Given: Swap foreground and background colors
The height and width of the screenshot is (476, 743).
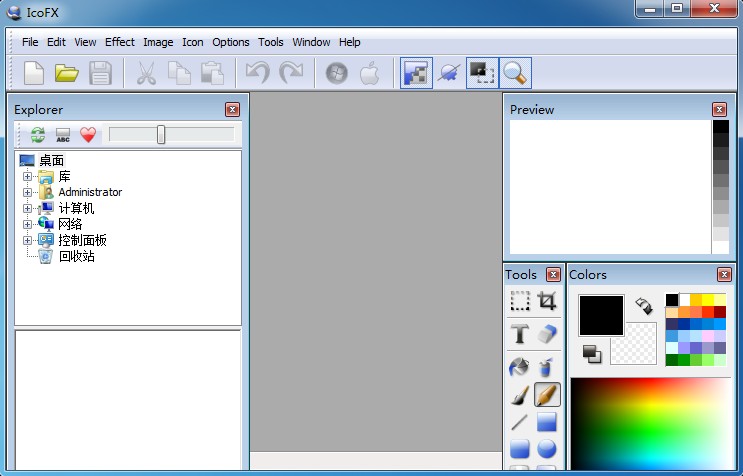Looking at the screenshot, I should (644, 305).
